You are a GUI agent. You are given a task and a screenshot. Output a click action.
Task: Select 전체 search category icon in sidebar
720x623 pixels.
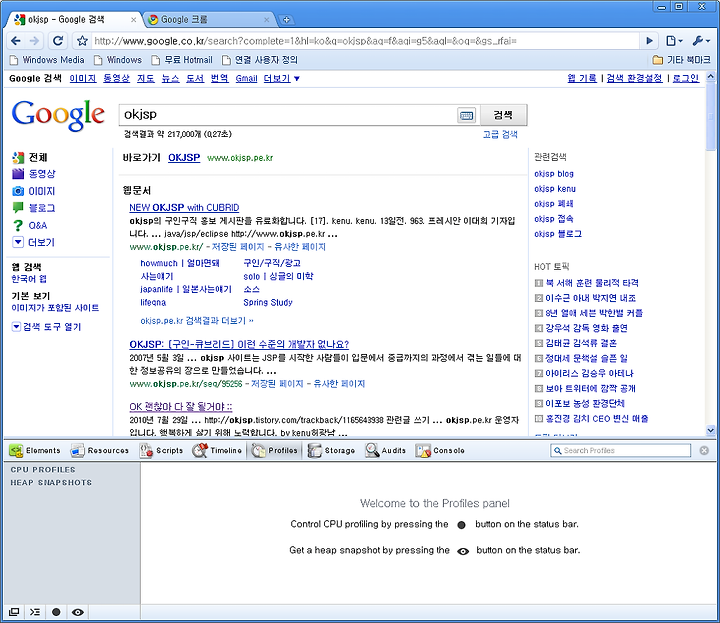[x=18, y=157]
